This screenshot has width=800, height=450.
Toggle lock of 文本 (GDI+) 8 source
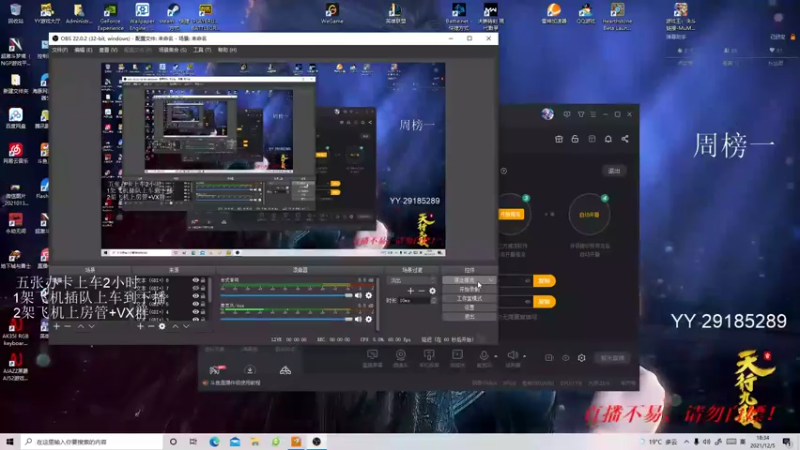(x=203, y=280)
